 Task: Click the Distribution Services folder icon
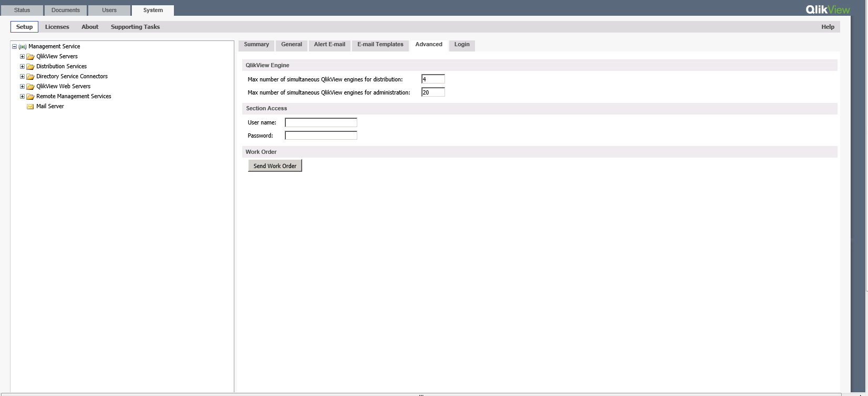[30, 67]
